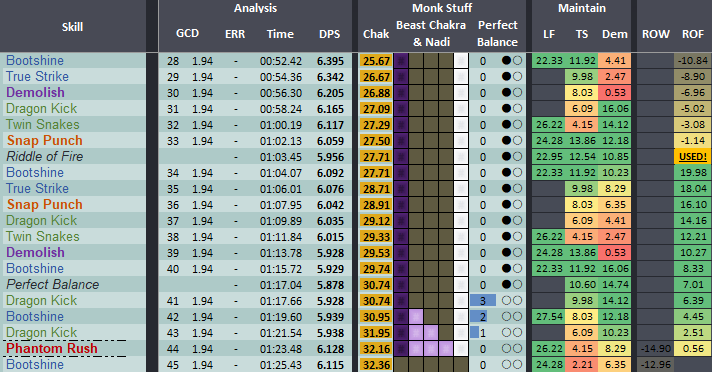Click the Maintain group header

[x=582, y=8]
